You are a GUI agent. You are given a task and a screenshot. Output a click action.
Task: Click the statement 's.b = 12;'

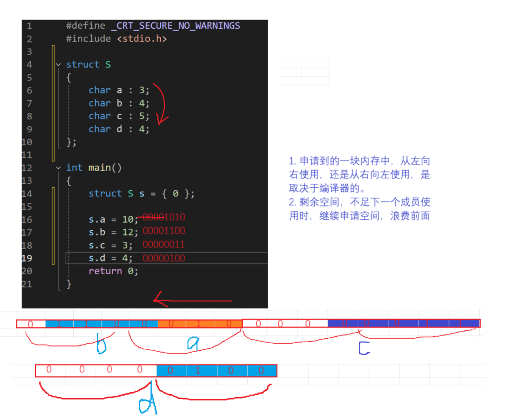click(113, 232)
